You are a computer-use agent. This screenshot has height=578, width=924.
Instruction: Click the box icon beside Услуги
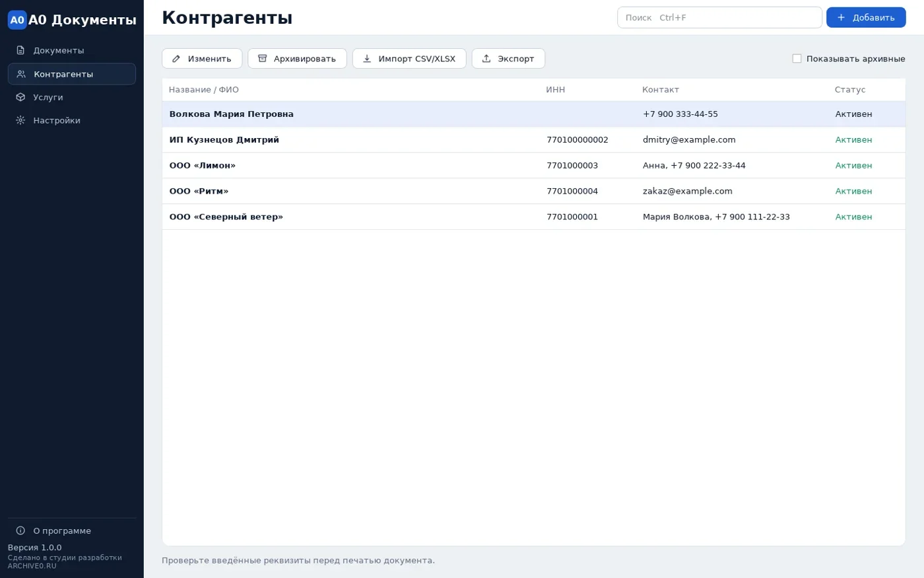[20, 97]
